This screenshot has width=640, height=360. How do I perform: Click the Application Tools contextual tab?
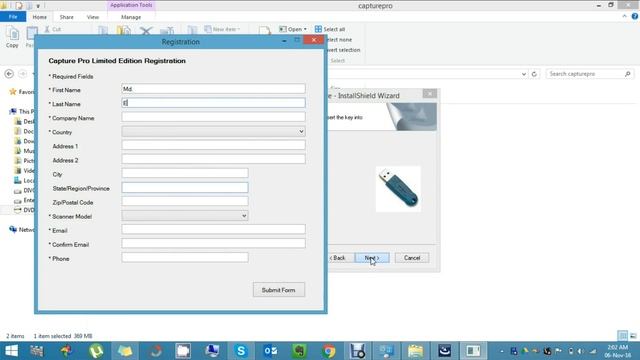click(131, 5)
